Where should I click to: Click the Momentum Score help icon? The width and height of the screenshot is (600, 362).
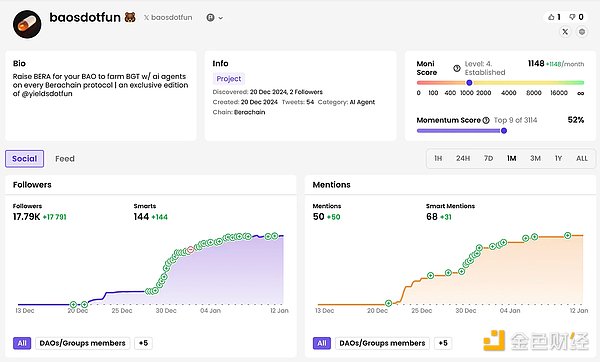pyautogui.click(x=486, y=120)
